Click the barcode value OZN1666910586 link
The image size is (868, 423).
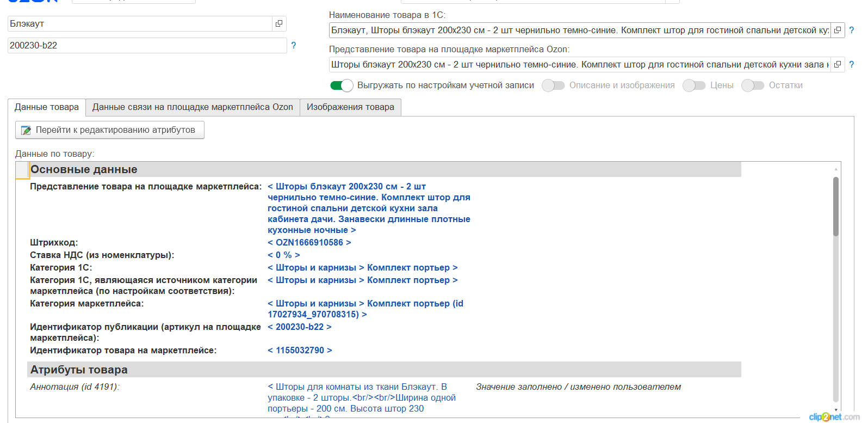pos(309,243)
